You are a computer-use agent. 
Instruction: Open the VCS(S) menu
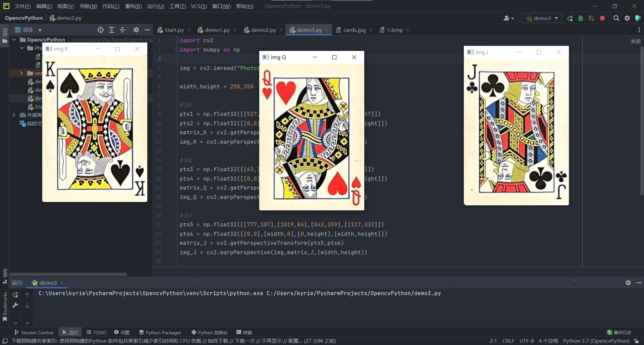point(199,6)
